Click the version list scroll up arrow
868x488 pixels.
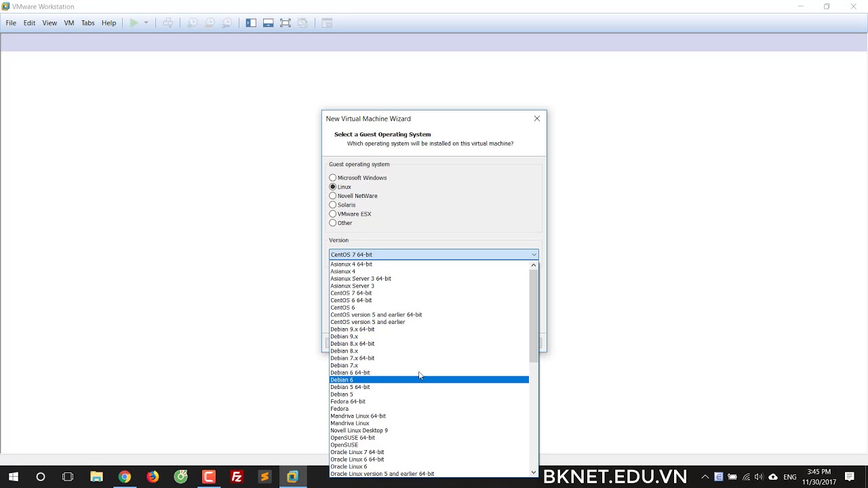point(534,265)
